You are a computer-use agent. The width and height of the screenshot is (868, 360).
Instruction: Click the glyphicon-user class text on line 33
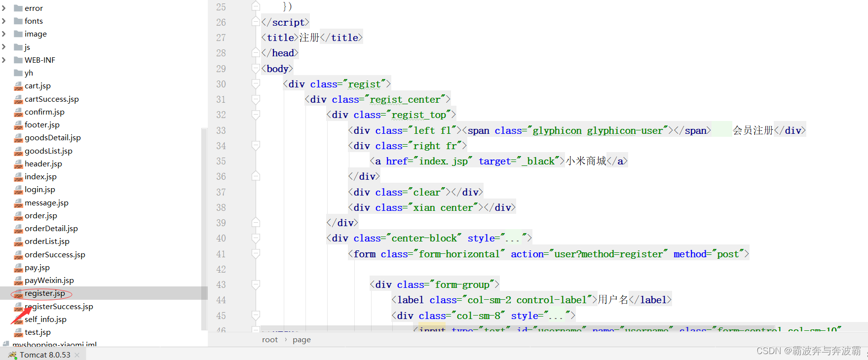625,130
